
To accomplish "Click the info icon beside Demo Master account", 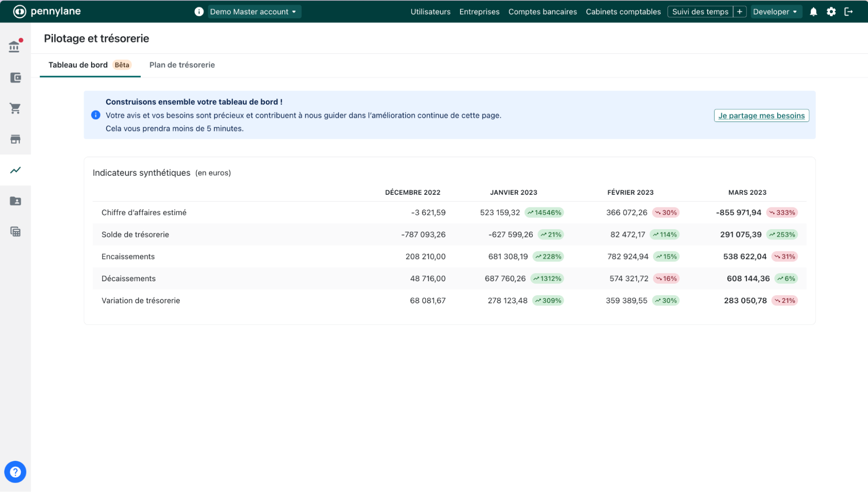I will 199,12.
